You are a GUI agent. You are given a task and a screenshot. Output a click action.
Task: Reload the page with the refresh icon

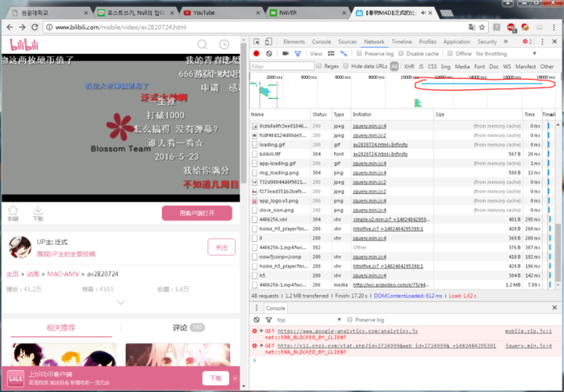[35, 27]
